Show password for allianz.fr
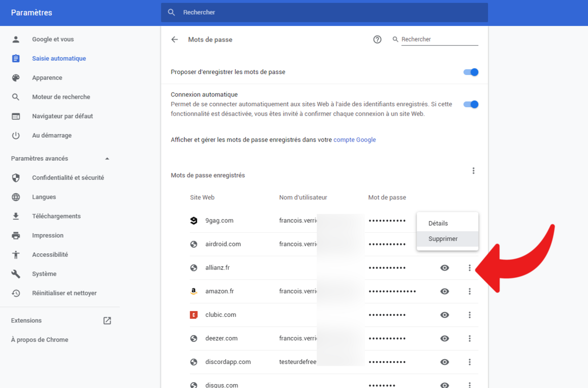 tap(444, 268)
